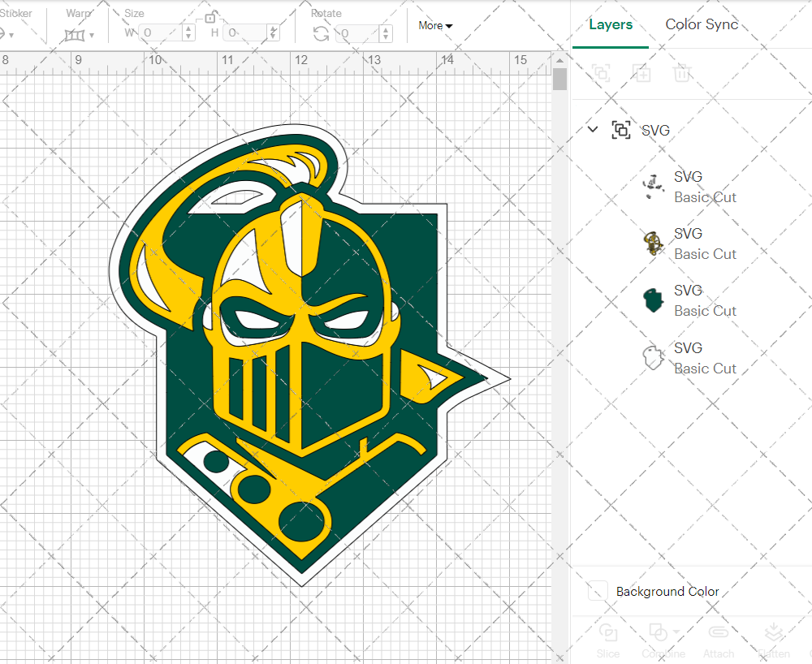Select the Attach tool
The height and width of the screenshot is (664, 812).
(719, 641)
